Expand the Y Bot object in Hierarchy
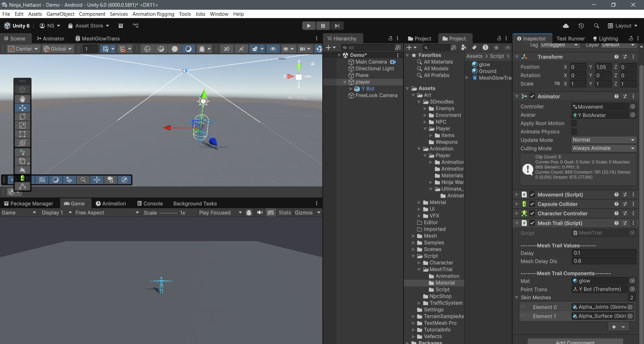 (351, 89)
